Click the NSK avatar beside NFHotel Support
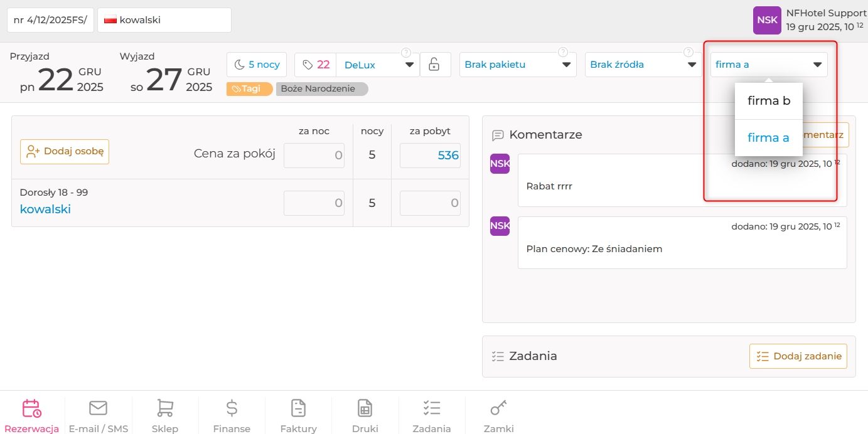 [767, 20]
